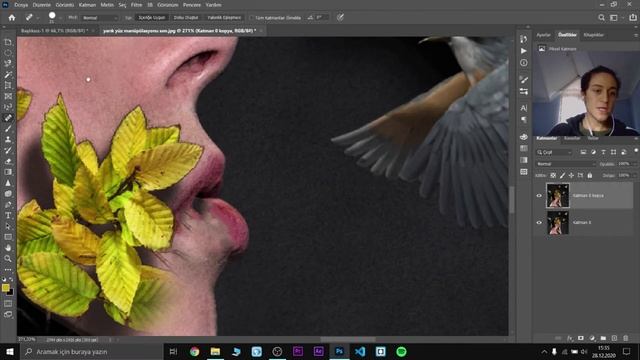The image size is (640, 360).
Task: Open the Properties panel flyout menu
Action: [x=636, y=35]
